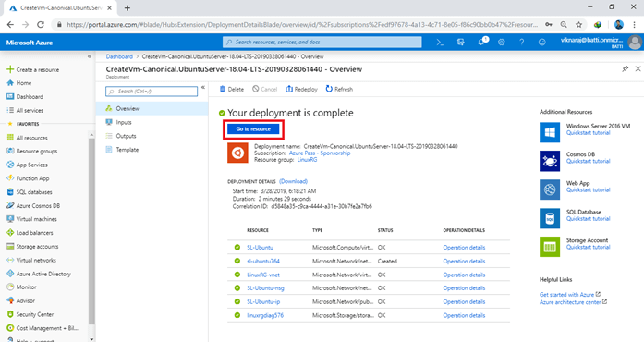Open Operation details for SL-Ubuntu
644x342 pixels.
point(464,248)
